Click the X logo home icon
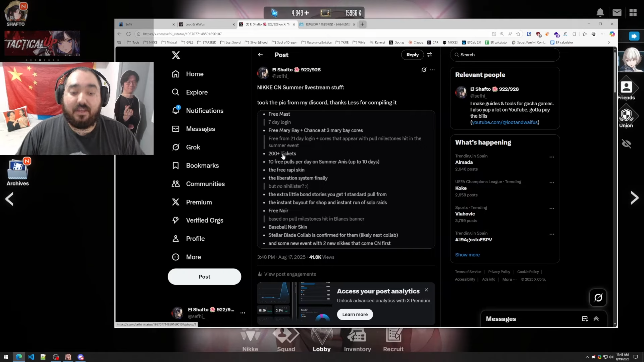 [176, 55]
